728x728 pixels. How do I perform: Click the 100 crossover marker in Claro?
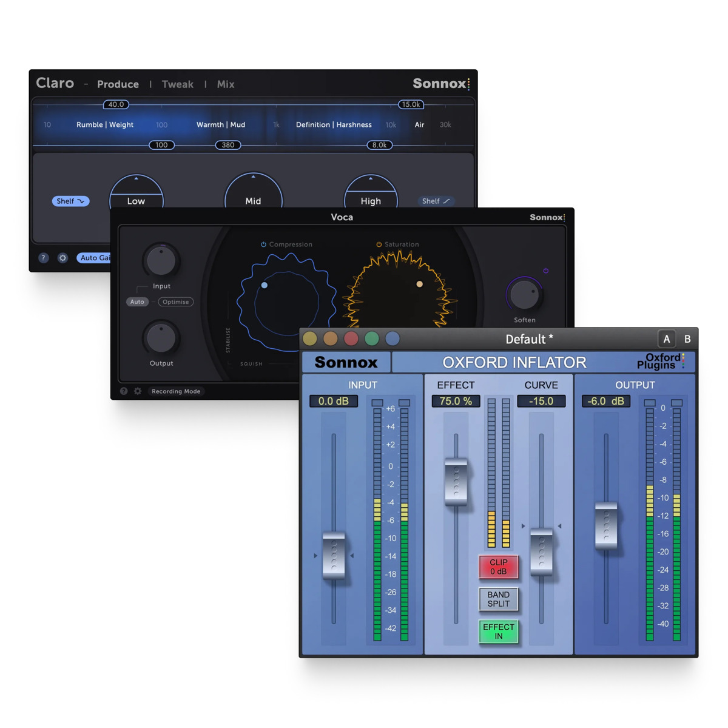coord(161,145)
